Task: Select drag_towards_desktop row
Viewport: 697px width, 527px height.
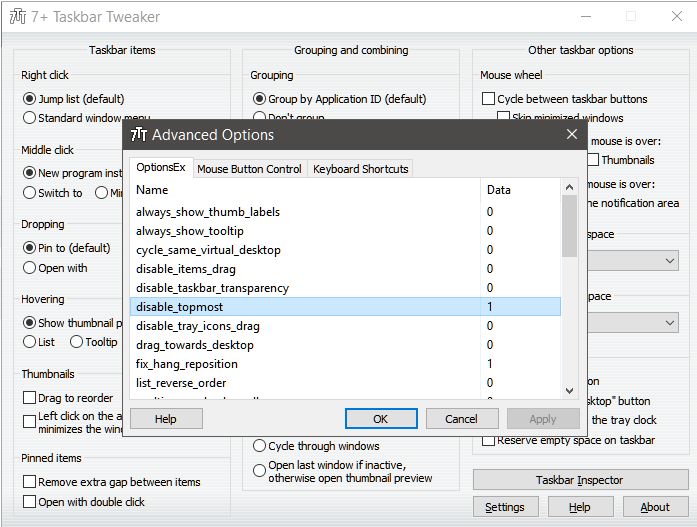Action: 345,345
